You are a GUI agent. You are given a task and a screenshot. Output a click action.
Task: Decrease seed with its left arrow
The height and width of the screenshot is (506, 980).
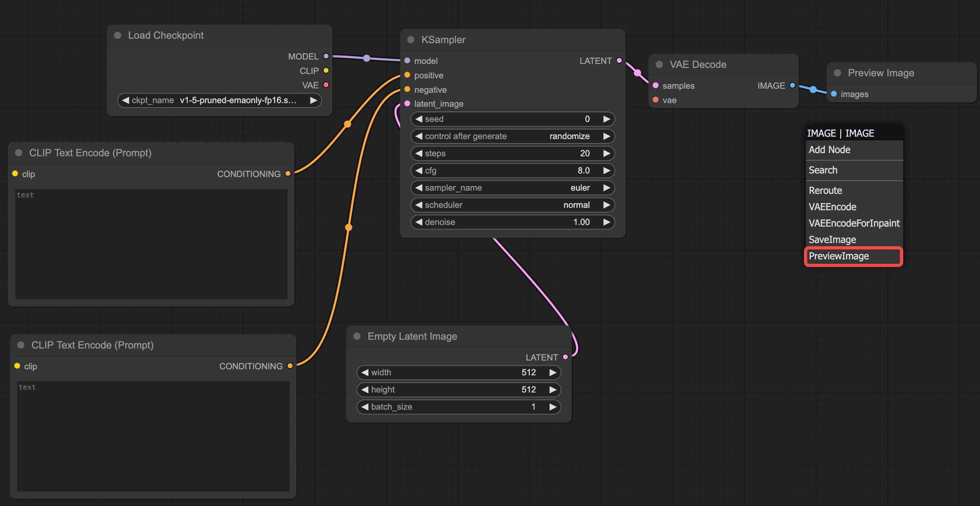pyautogui.click(x=418, y=119)
